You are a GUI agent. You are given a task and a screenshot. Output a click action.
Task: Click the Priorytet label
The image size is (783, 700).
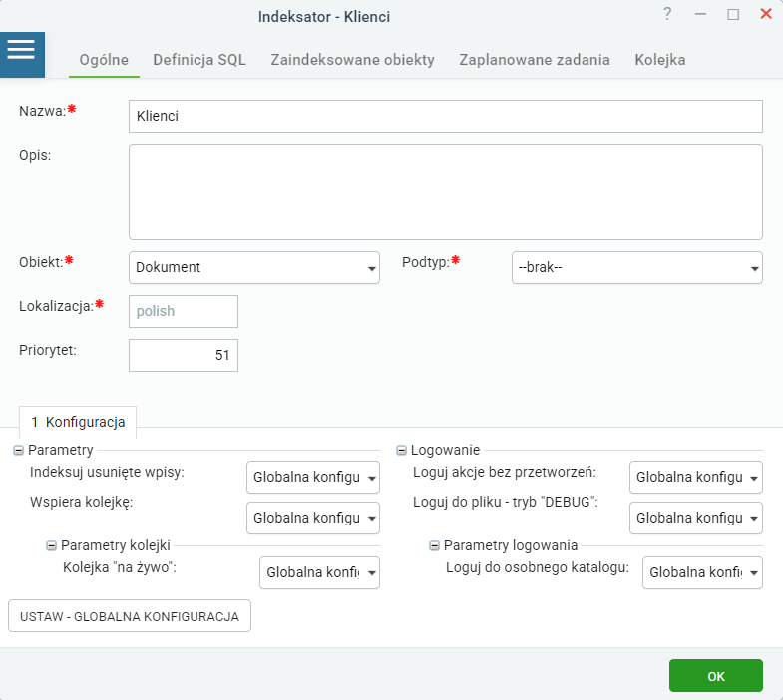point(48,351)
